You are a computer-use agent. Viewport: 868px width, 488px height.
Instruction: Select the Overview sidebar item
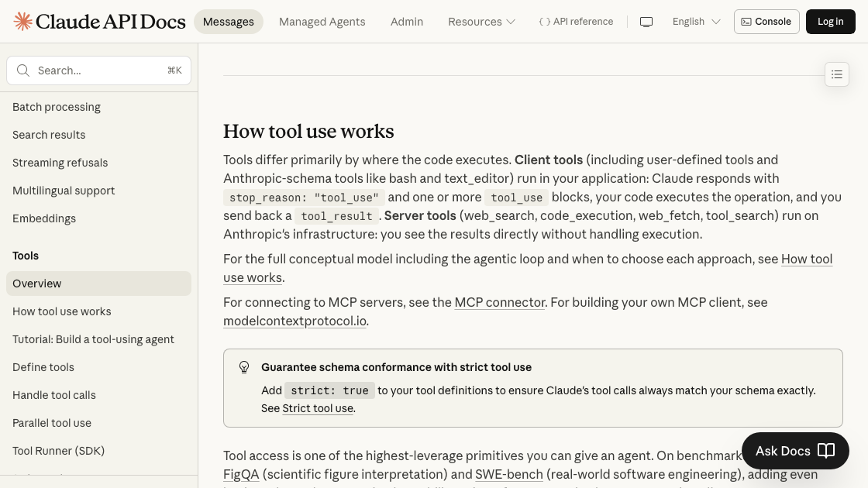(x=98, y=284)
